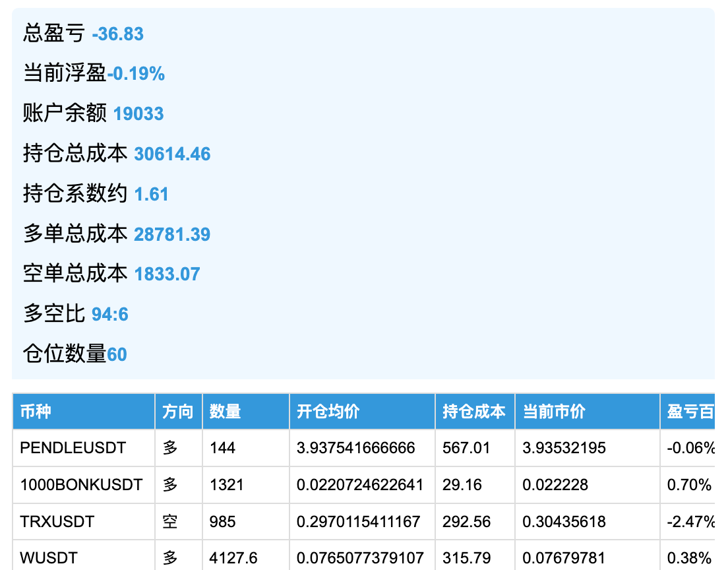Click the 多空比 label
The width and height of the screenshot is (728, 570).
point(54,314)
